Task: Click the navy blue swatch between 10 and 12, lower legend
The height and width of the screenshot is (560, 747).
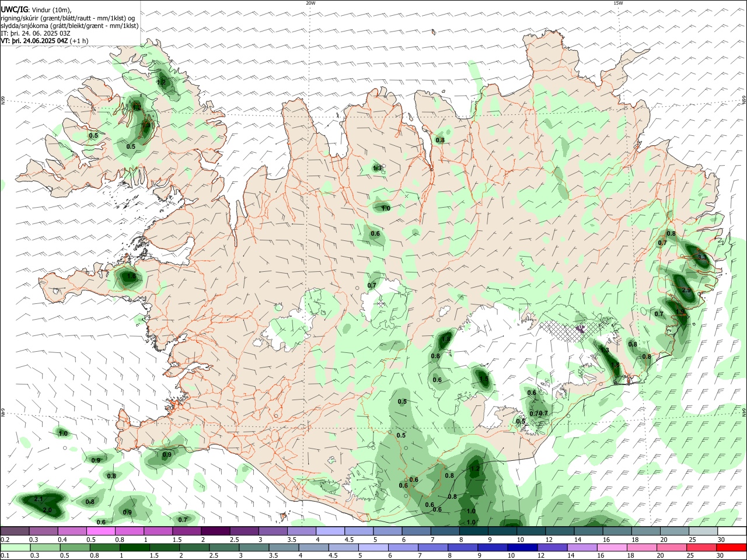Action: [x=523, y=548]
